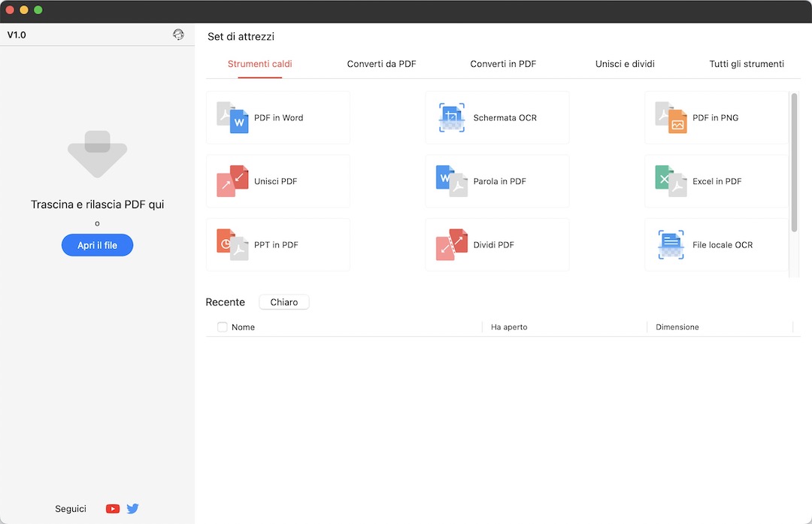The width and height of the screenshot is (812, 524).
Task: Open the Unisci PDF tool
Action: [278, 181]
